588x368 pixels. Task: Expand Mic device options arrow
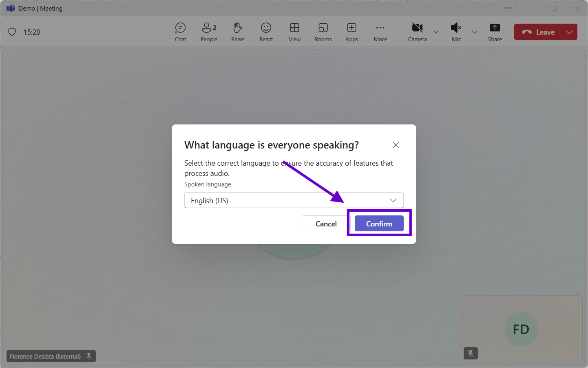pyautogui.click(x=475, y=32)
